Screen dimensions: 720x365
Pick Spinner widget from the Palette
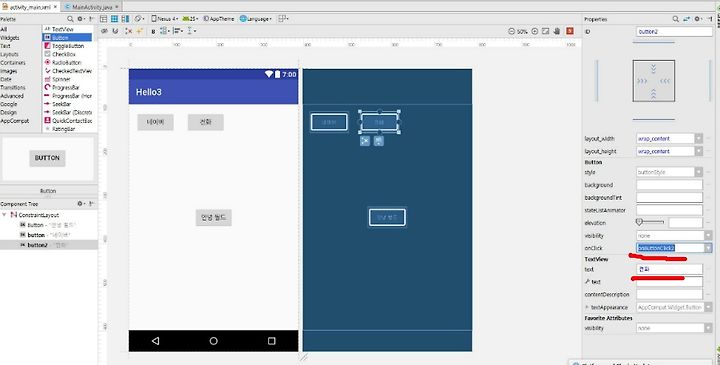[61, 79]
